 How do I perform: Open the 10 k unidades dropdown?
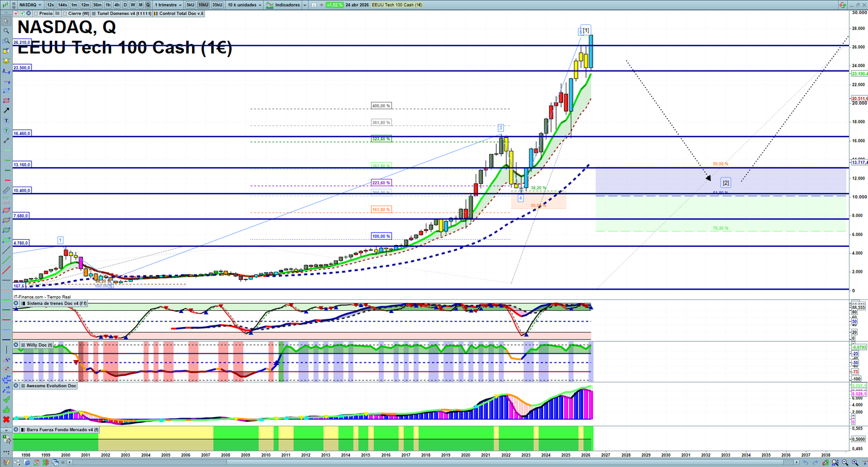coord(244,5)
